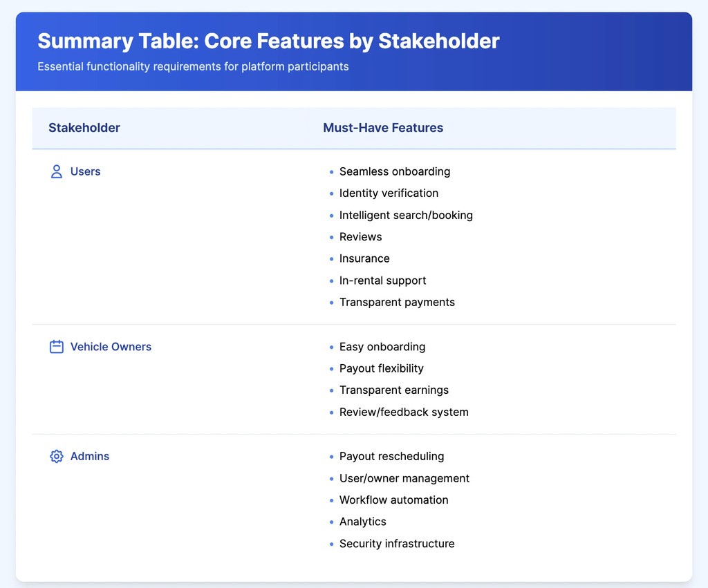Click the Essential functionality requirements subtitle
Screen dimensions: 708x588
tap(193, 67)
